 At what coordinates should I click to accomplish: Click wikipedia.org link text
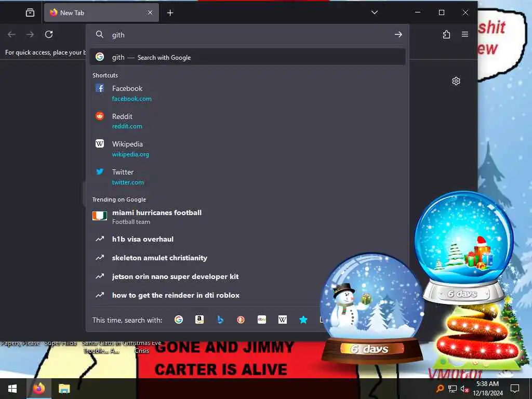pos(130,154)
